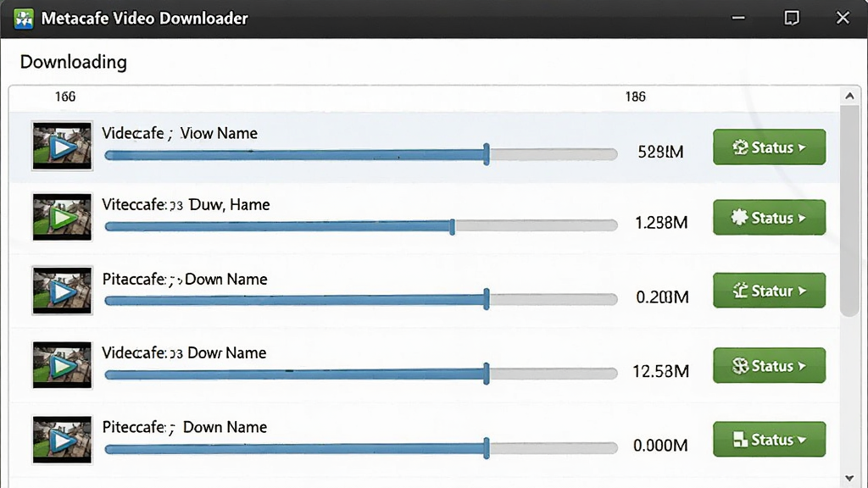Viewport: 868px width, 488px height.
Task: Expand Status dropdown for 0.000M download
Action: click(769, 440)
